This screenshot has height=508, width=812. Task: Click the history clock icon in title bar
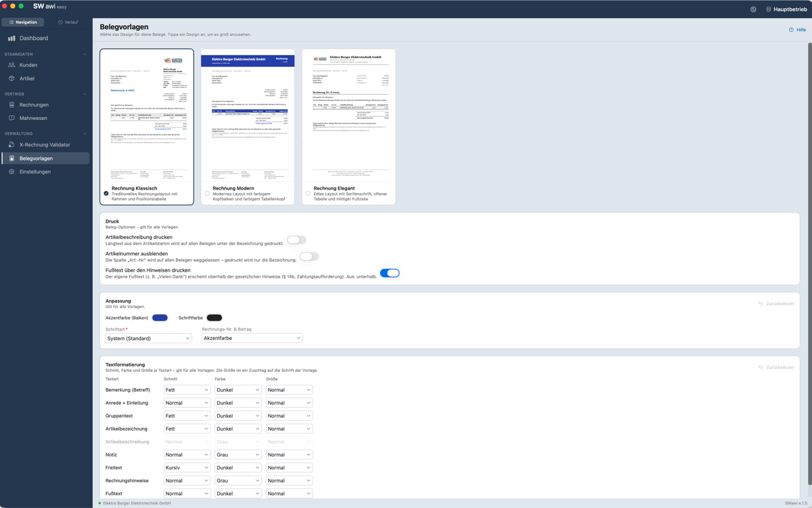[753, 9]
